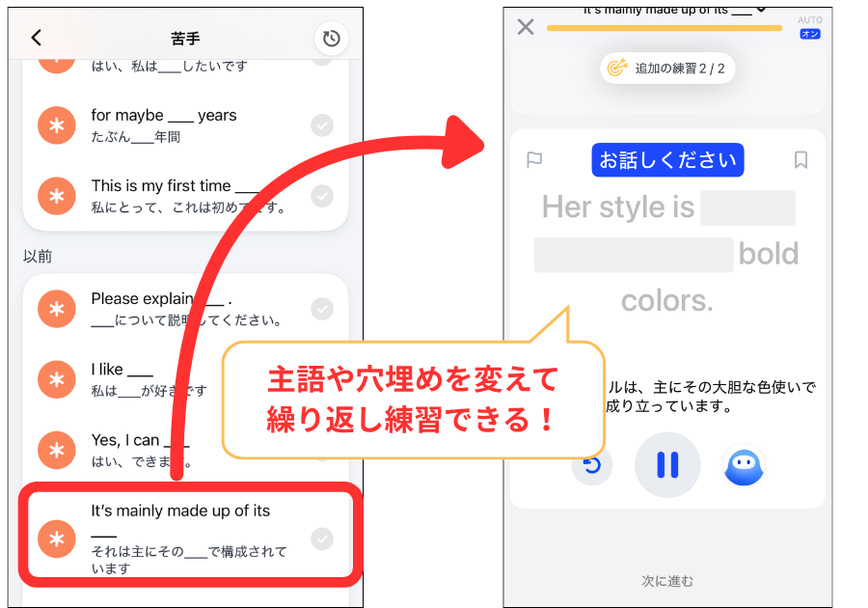Screen dimensions: 868x608
Task: Check off 'This is my first time' phrase
Action: [322, 196]
